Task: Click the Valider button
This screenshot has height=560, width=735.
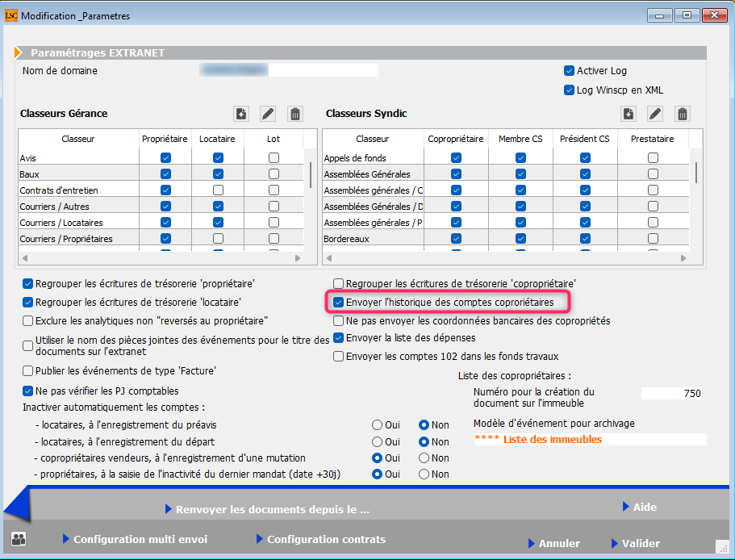Action: tap(635, 543)
